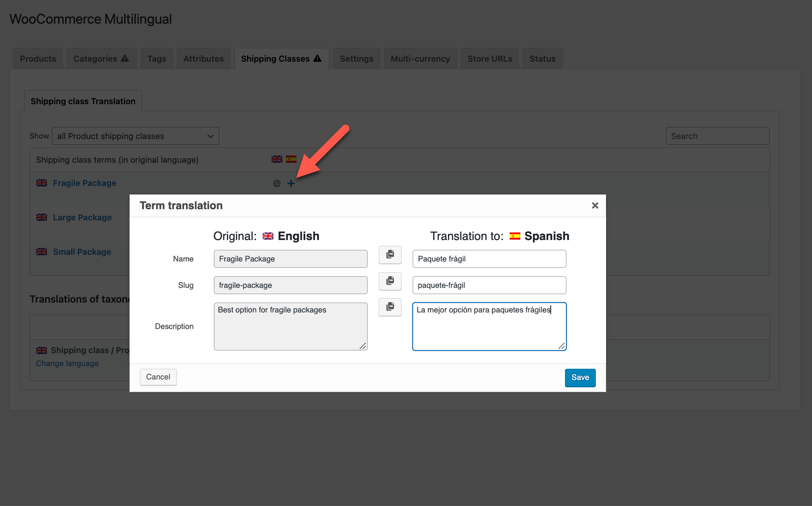Open Small Package link

82,252
